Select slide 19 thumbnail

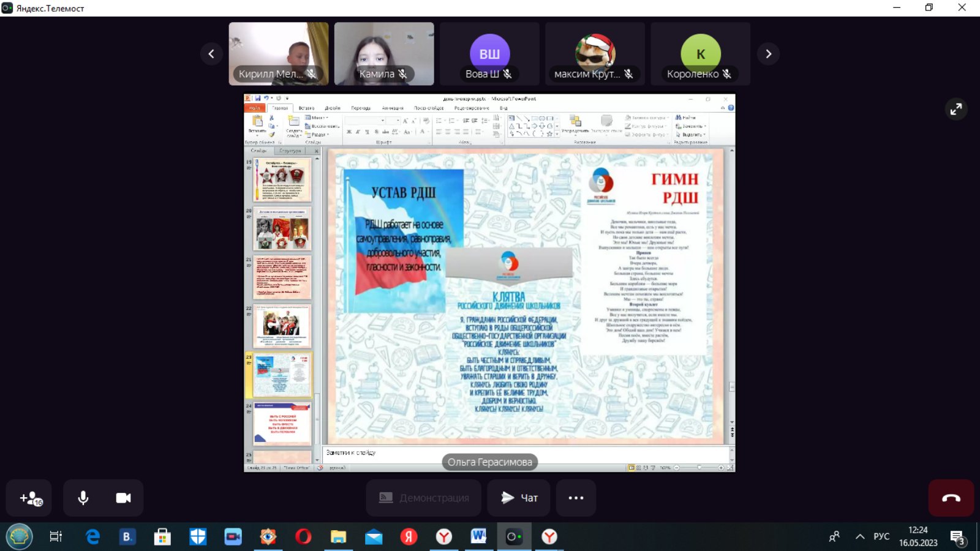282,181
